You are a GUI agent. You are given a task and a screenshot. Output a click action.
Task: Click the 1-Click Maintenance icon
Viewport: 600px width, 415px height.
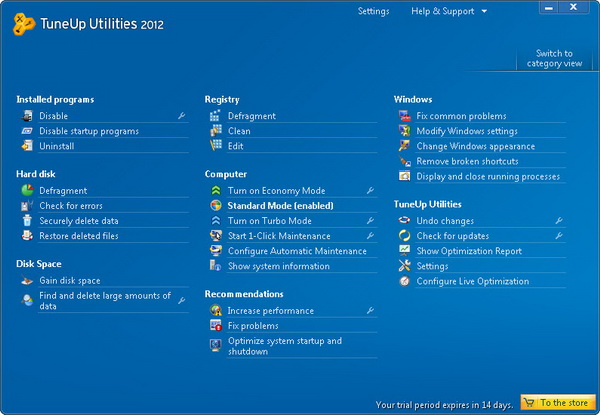click(x=215, y=236)
